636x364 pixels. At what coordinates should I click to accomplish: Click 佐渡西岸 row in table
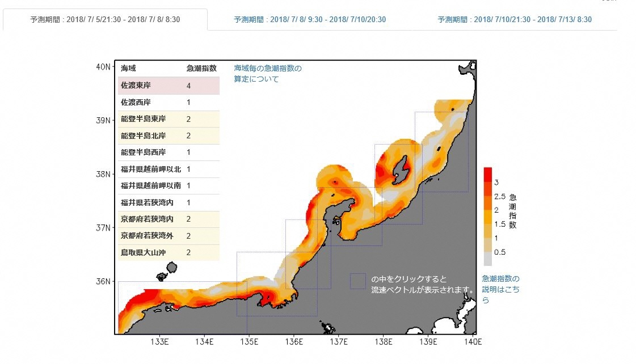169,103
